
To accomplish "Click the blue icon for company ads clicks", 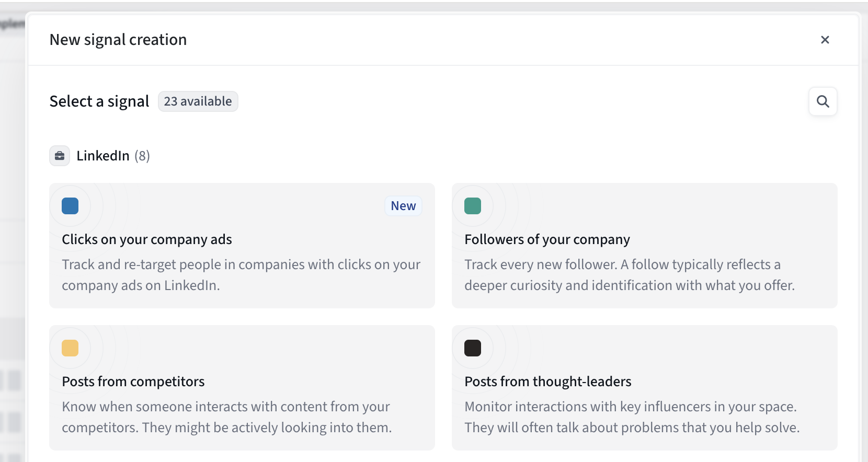I will [x=70, y=206].
